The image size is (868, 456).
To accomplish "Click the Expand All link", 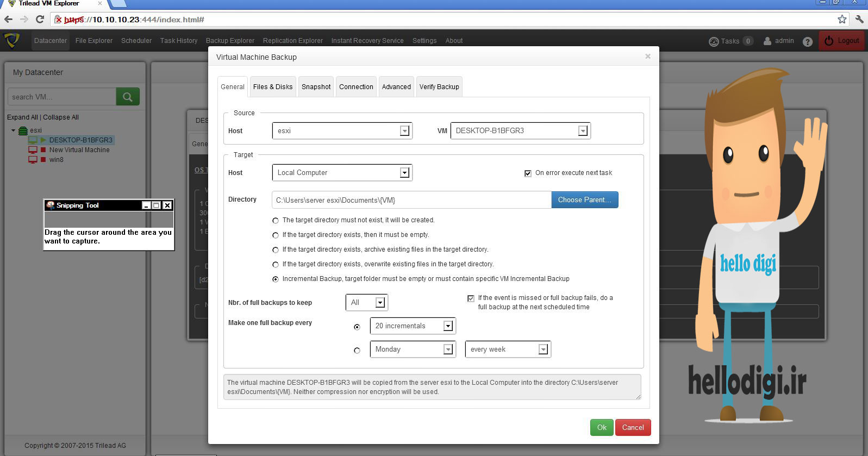I will pos(22,117).
